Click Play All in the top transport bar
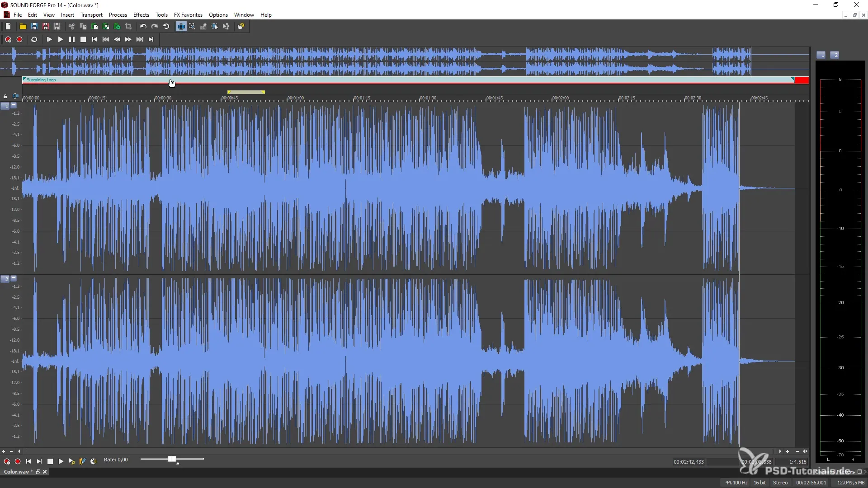This screenshot has height=488, width=868. coord(49,39)
